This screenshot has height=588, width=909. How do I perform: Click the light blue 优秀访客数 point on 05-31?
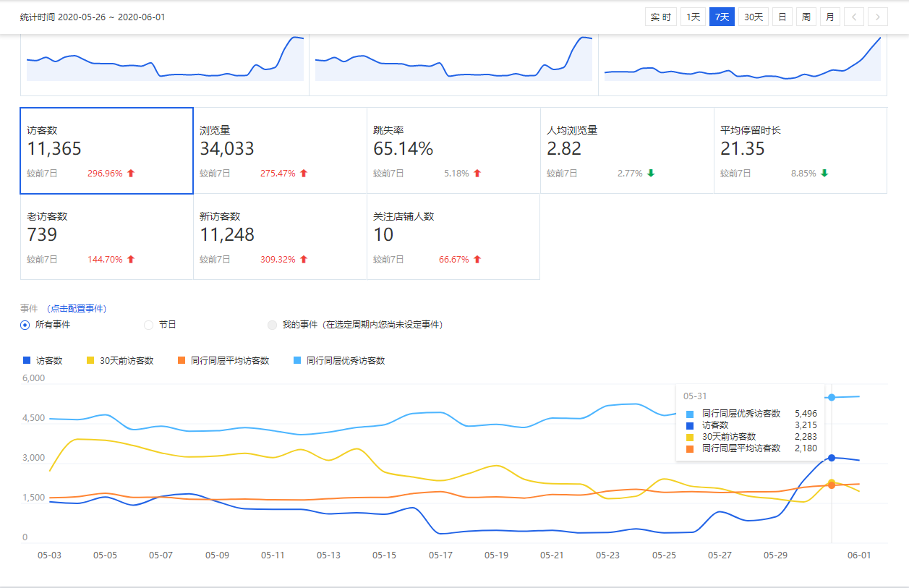click(832, 397)
